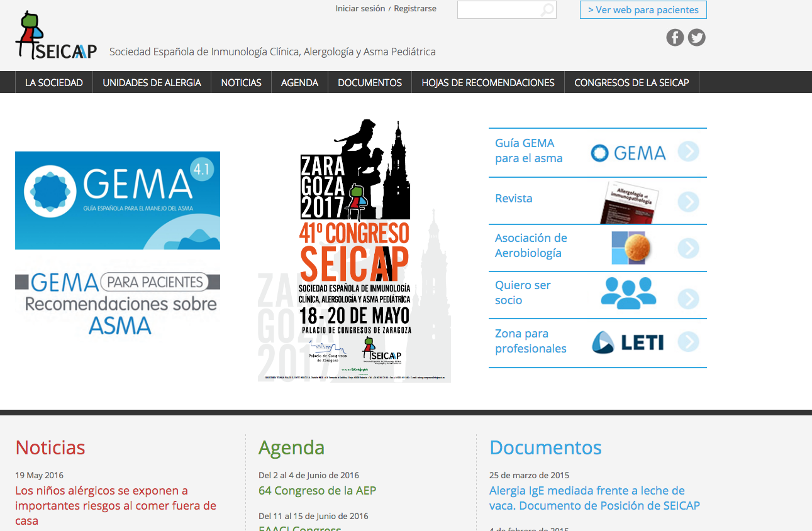
Task: Click the magnifying glass search icon
Action: pyautogui.click(x=548, y=10)
